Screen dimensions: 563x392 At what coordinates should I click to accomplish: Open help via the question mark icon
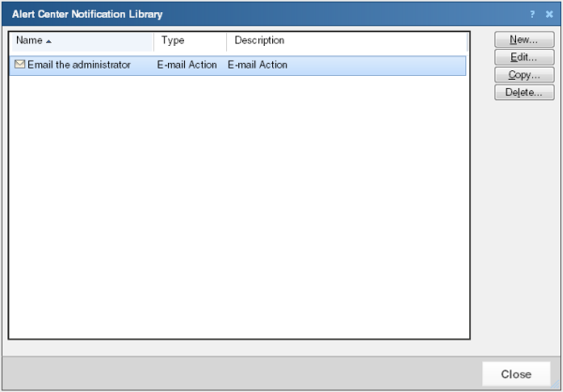click(x=532, y=14)
